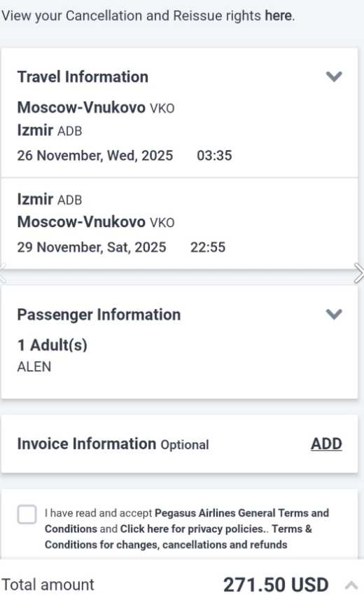Select the 29 November return flight date
Image resolution: width=364 pixels, height=600 pixels.
point(92,247)
